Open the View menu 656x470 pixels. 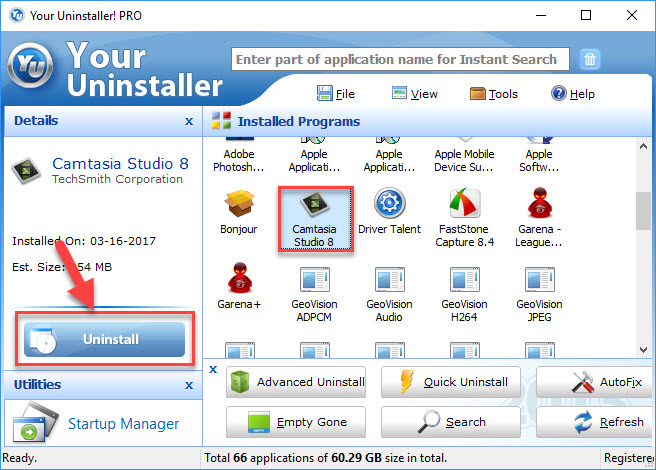[x=415, y=93]
